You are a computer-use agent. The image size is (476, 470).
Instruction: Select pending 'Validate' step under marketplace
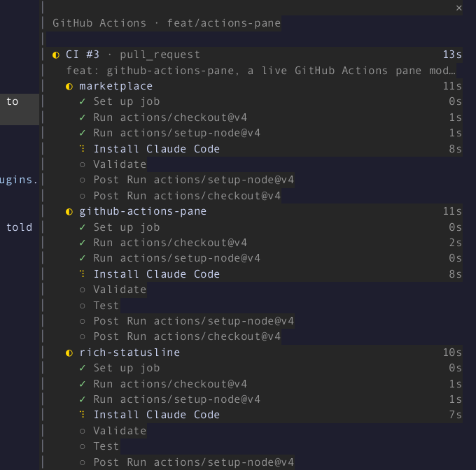pos(120,164)
